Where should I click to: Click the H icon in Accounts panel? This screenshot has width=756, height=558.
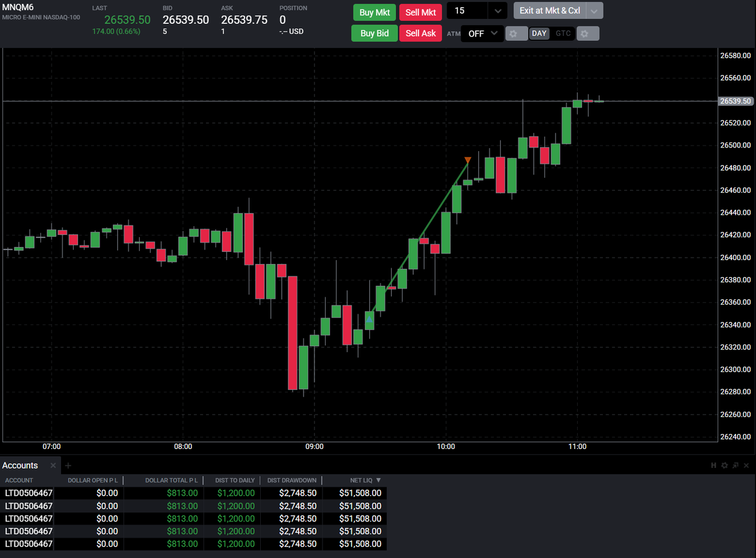click(714, 465)
